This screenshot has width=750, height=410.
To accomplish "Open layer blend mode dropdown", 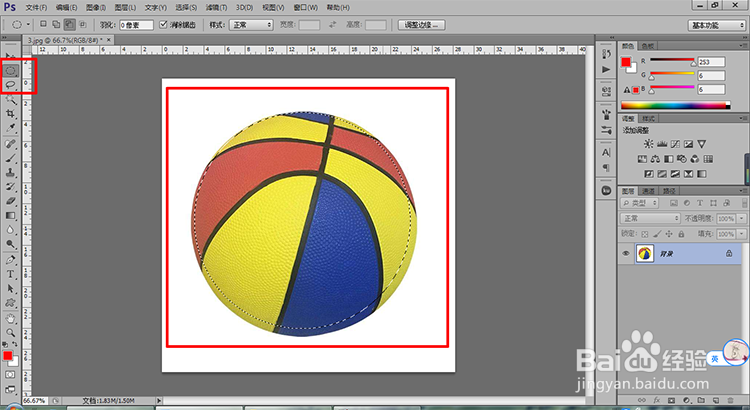I will [650, 218].
